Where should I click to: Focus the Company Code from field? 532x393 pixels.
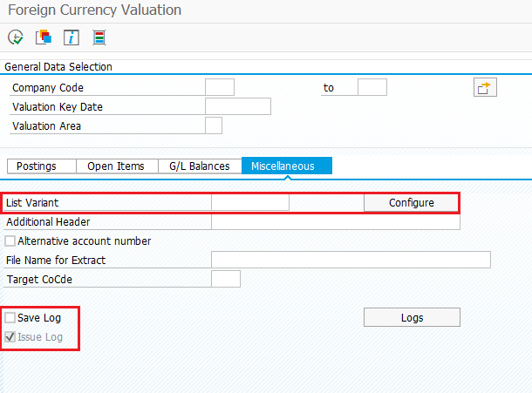click(x=220, y=87)
